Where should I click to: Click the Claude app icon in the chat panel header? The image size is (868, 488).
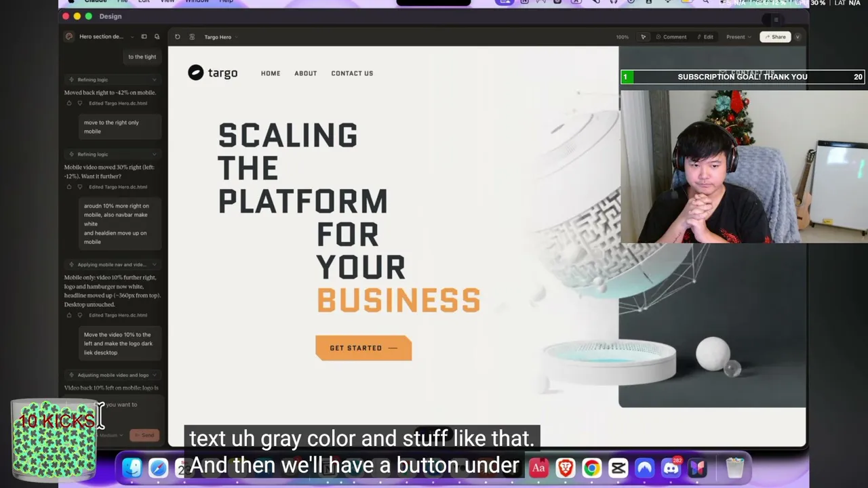(x=68, y=37)
